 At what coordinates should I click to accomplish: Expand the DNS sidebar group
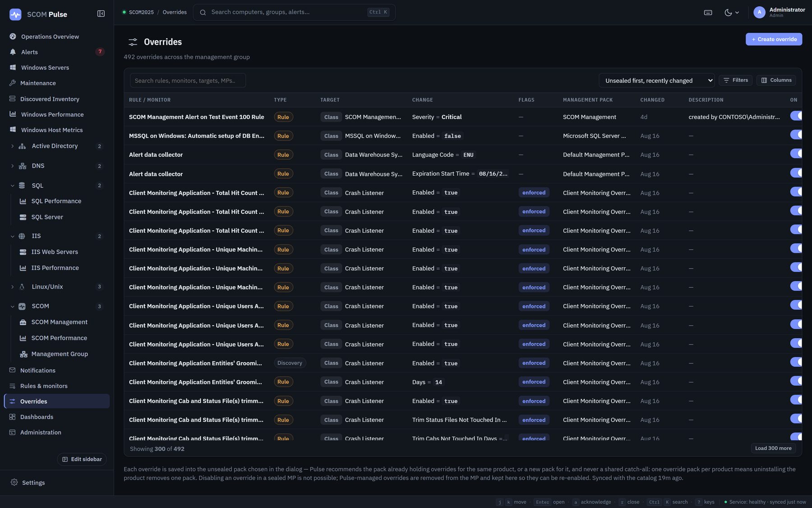tap(12, 166)
